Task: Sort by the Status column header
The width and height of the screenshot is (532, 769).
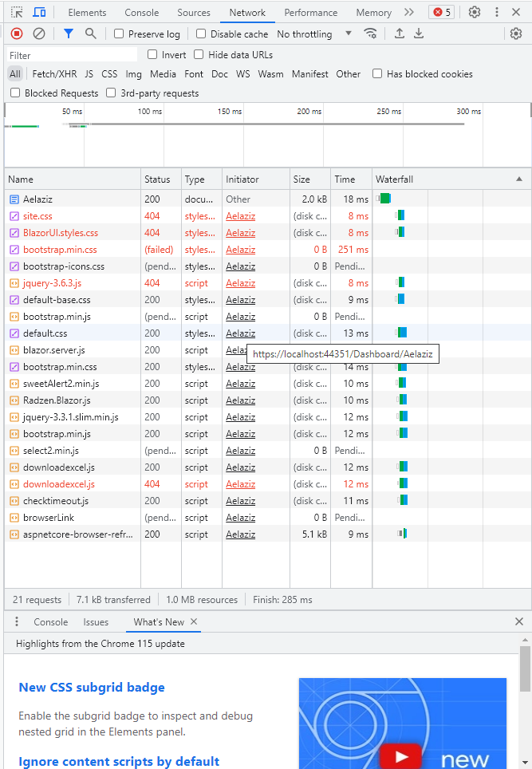Action: pos(161,179)
